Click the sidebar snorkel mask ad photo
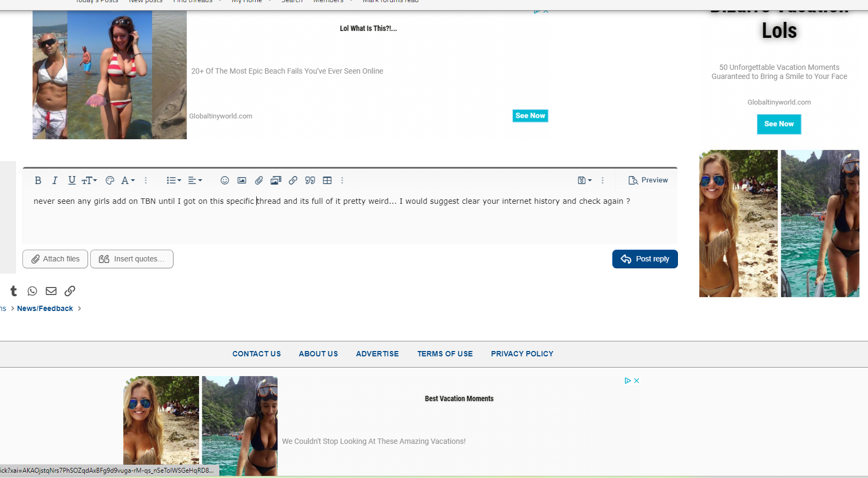868x478 pixels. [x=820, y=224]
